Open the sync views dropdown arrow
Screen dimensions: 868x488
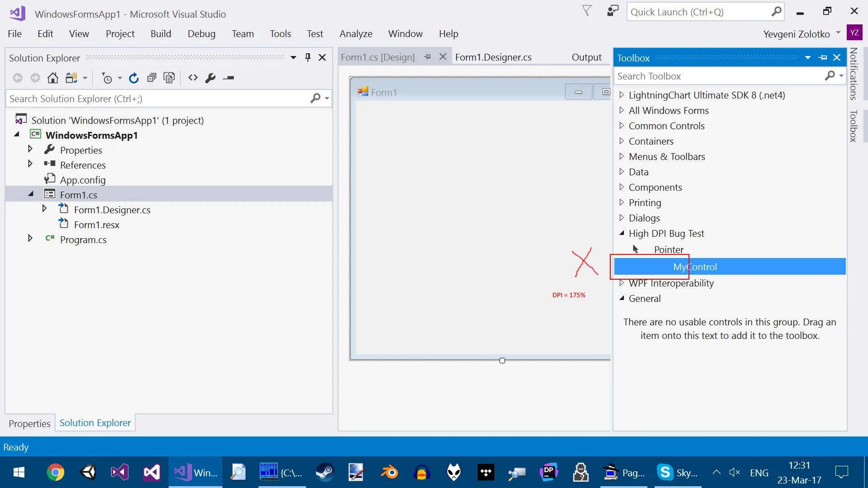coord(85,78)
